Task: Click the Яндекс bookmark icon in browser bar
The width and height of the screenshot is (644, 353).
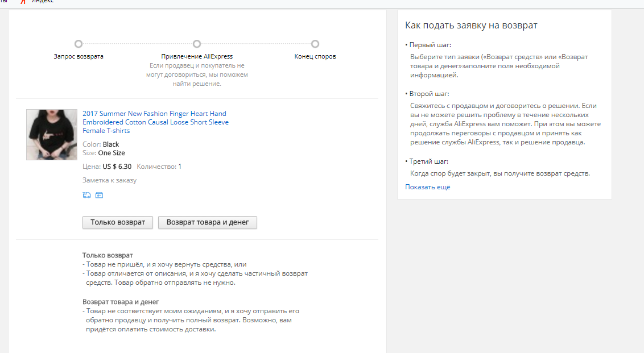Action: [23, 2]
